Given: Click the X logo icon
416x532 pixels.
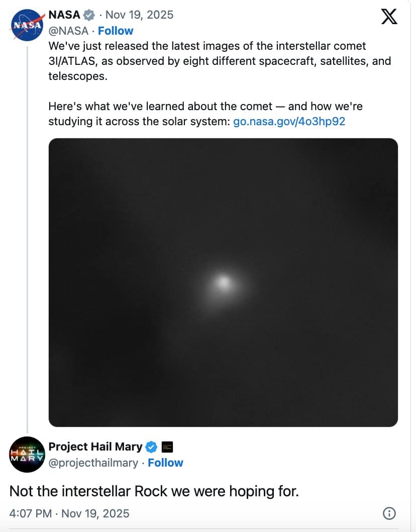Looking at the screenshot, I should pyautogui.click(x=389, y=17).
